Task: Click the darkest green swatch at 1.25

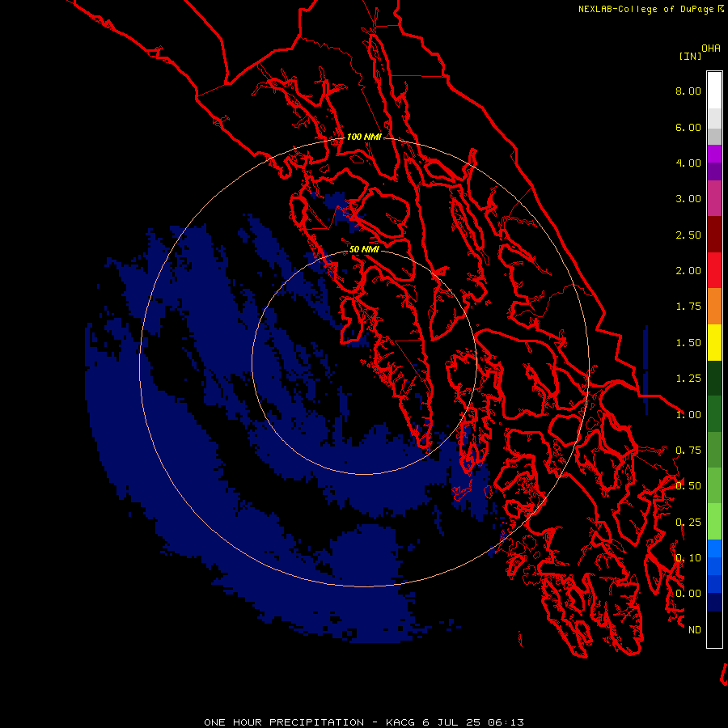Action: [x=714, y=378]
